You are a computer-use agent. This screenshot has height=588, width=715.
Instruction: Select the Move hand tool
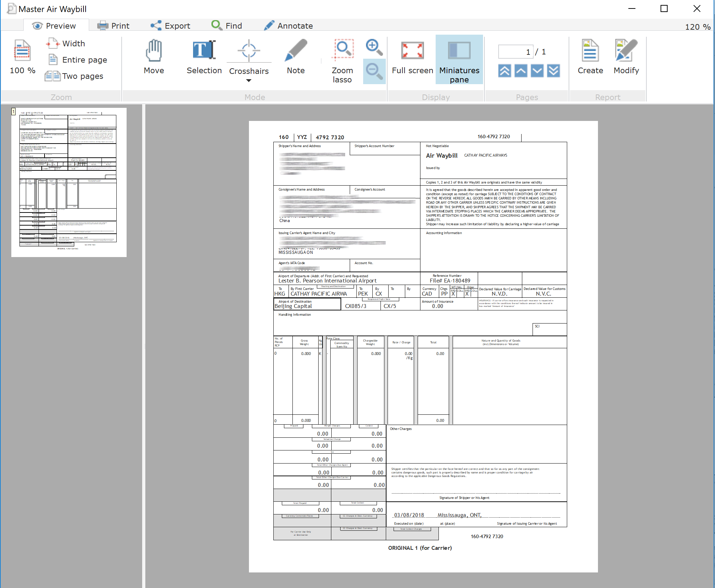(154, 57)
